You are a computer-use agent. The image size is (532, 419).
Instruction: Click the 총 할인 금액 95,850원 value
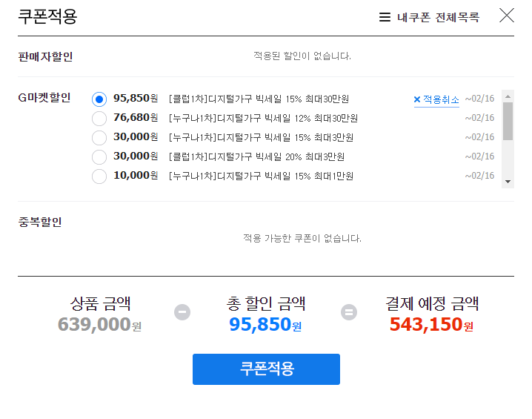point(265,324)
